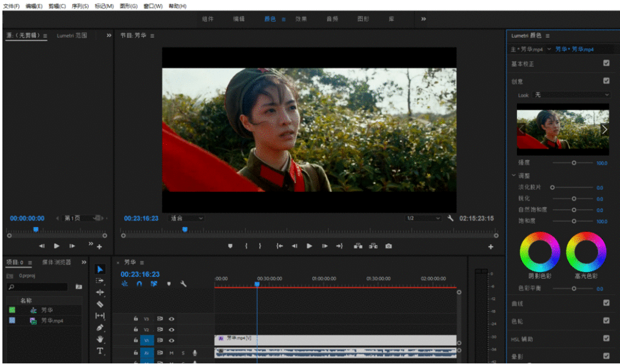The image size is (620, 364).
Task: Collapse the 调整 section in Lumetri panel
Action: point(514,175)
